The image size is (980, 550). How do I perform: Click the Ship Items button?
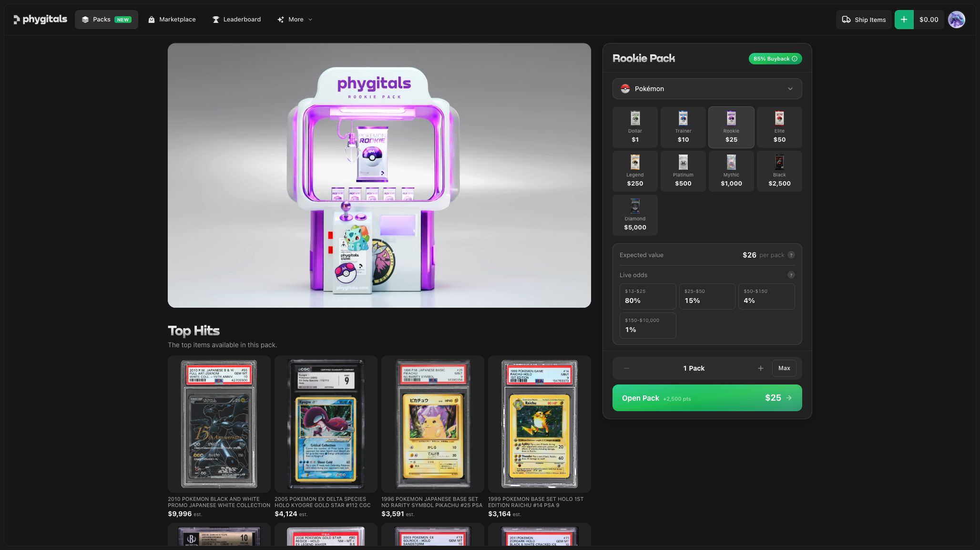pos(863,20)
